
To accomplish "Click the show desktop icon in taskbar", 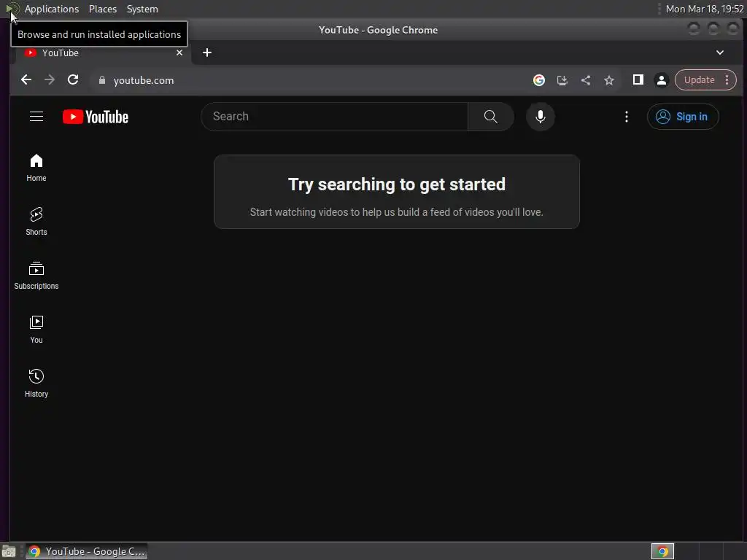I will [9, 551].
